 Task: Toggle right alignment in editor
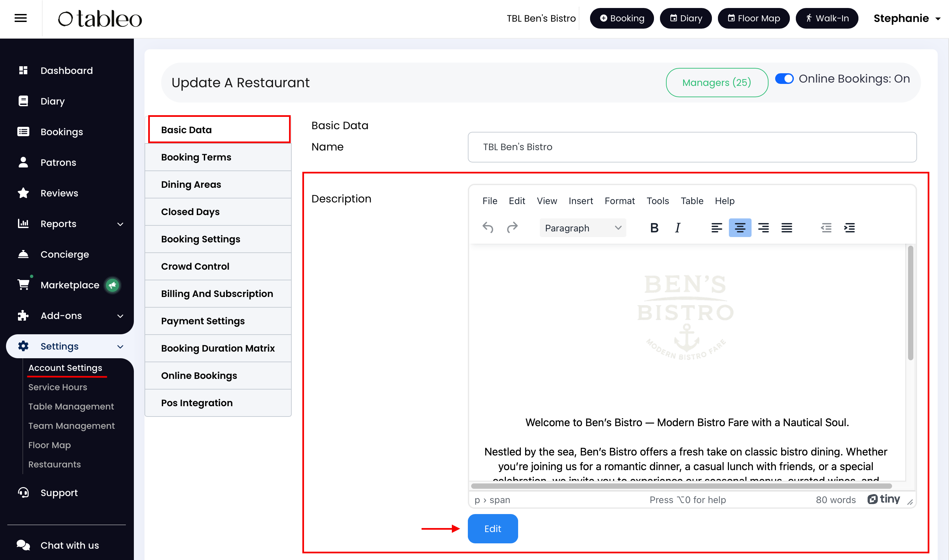click(x=763, y=227)
